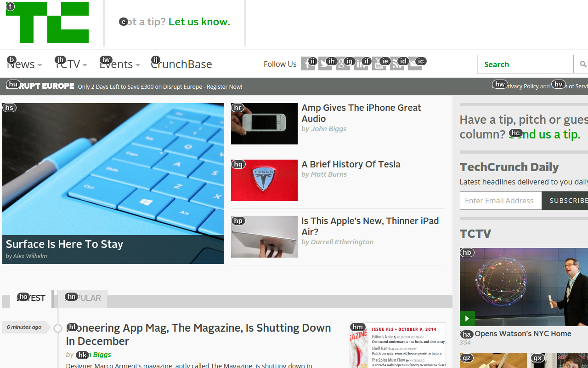Click the 'Opens Watson's NYC Home' video title
Viewport: 588px width, 368px height.
pos(516,333)
